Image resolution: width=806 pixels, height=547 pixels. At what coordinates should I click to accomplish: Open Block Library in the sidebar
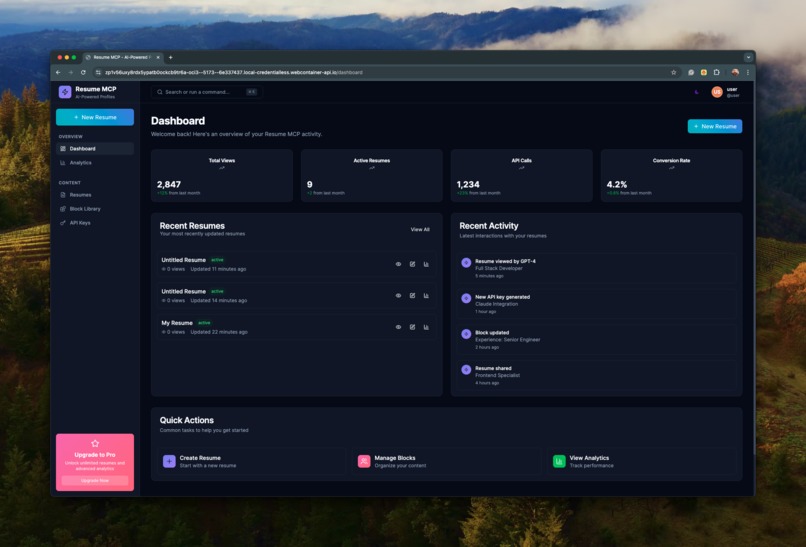coord(95,209)
